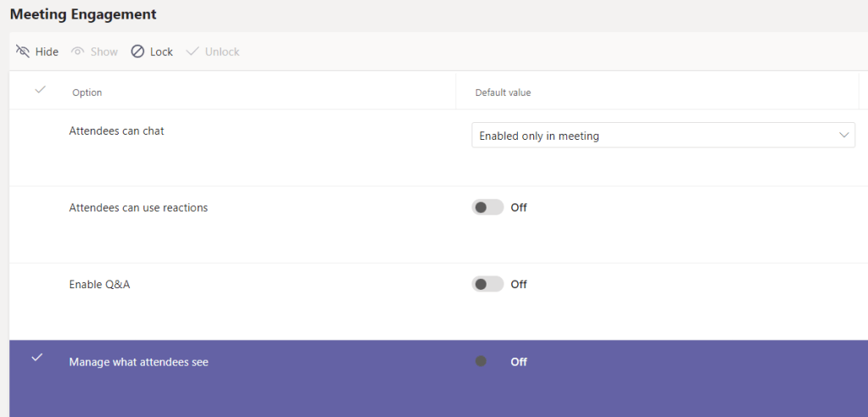
Task: Click the Lock toolbar label
Action: (161, 52)
